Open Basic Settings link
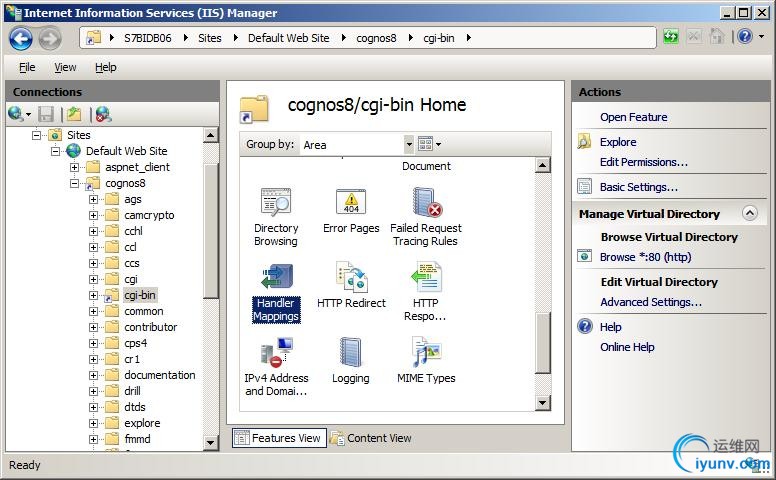 pos(638,187)
